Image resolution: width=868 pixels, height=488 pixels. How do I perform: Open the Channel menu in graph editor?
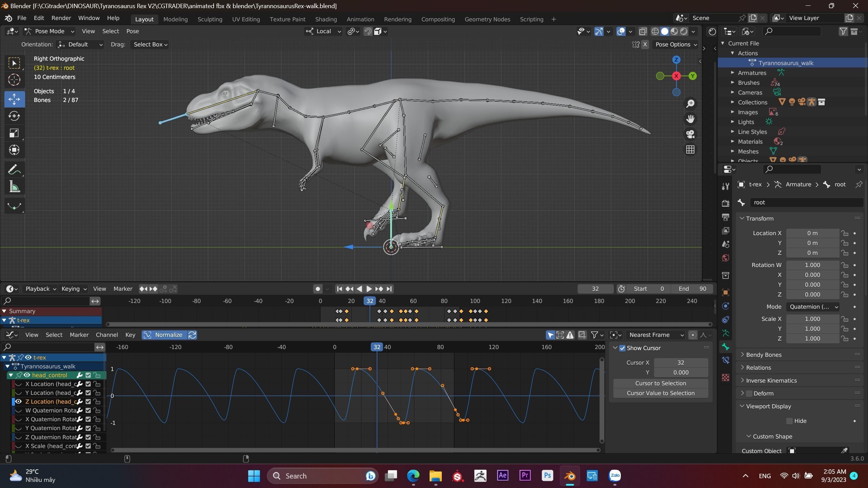click(107, 335)
